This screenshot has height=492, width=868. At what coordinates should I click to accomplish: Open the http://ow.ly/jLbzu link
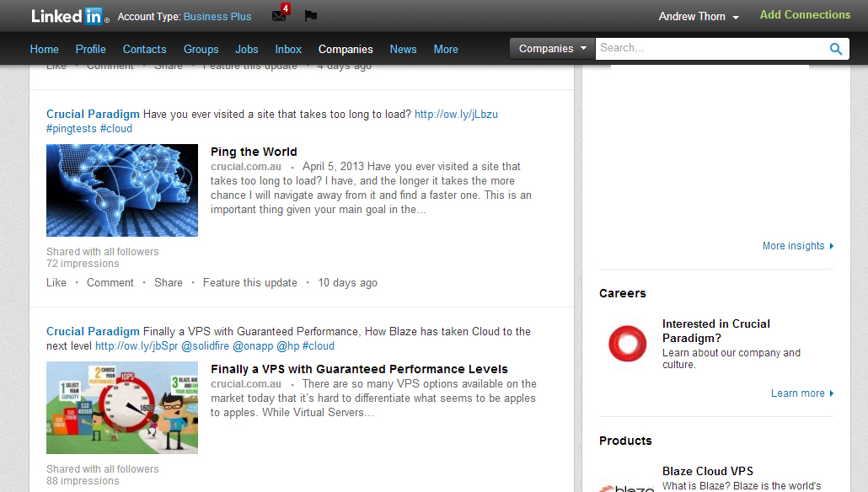456,114
